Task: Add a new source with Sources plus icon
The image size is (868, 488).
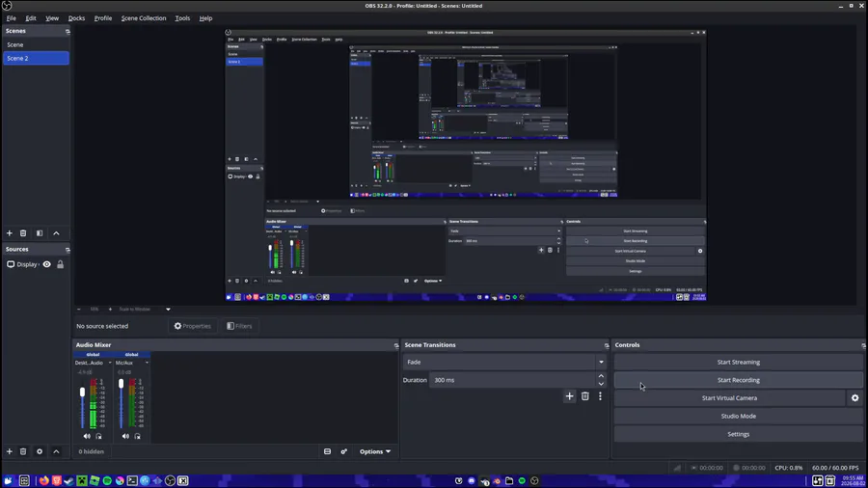Action: pyautogui.click(x=10, y=451)
